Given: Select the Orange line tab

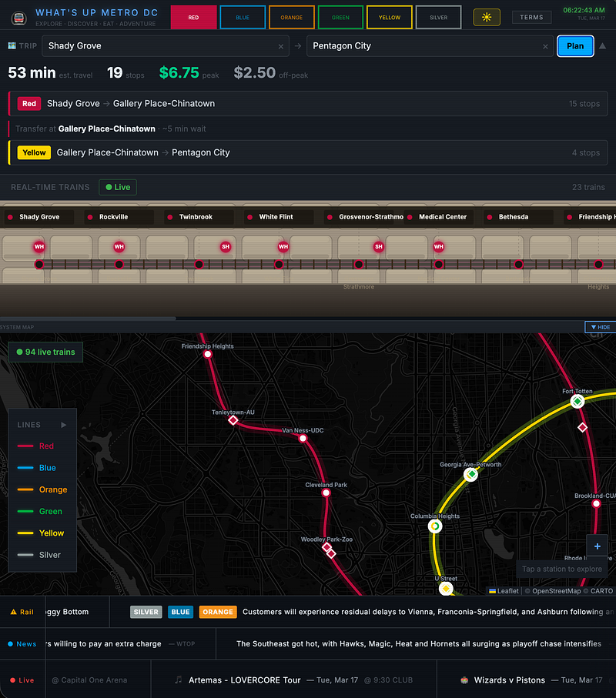Looking at the screenshot, I should (291, 18).
